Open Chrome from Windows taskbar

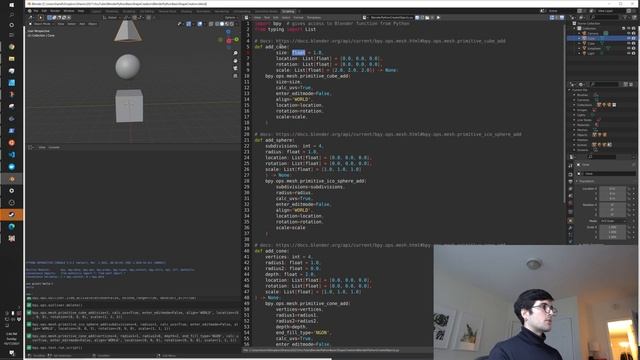point(11,47)
